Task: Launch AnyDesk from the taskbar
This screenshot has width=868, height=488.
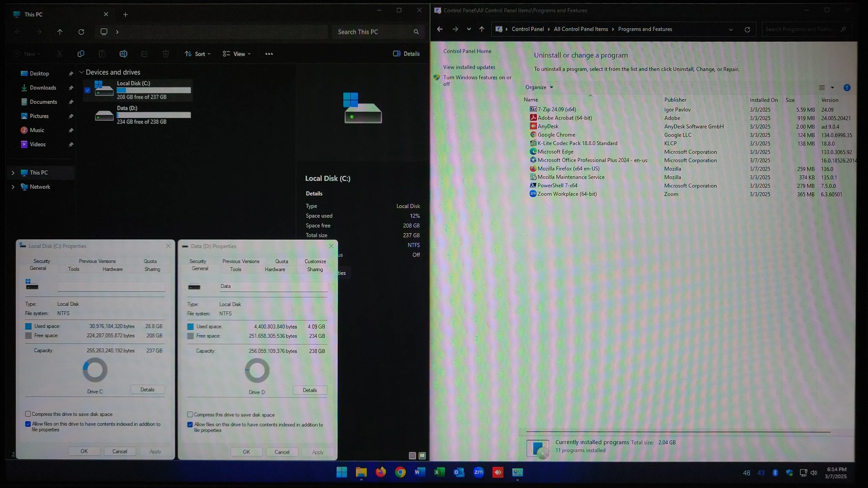Action: (x=498, y=472)
